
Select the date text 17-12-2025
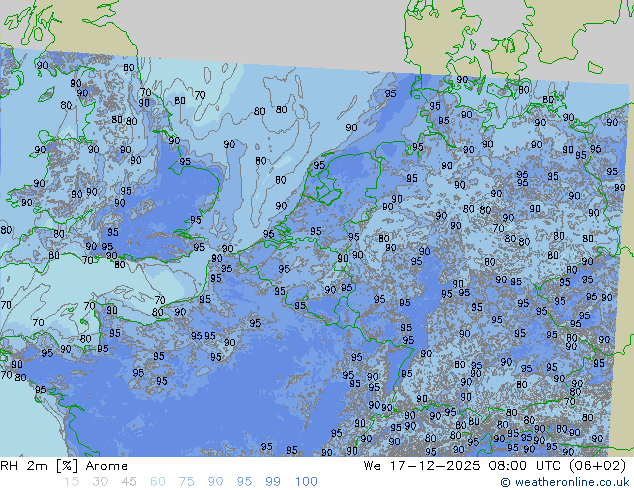point(435,466)
